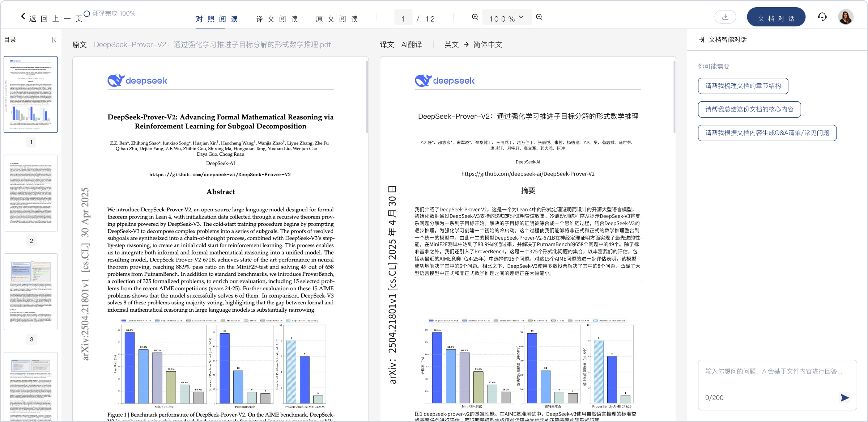Select page 4 thumbnail
Image resolution: width=868 pixels, height=422 pixels.
click(31, 387)
